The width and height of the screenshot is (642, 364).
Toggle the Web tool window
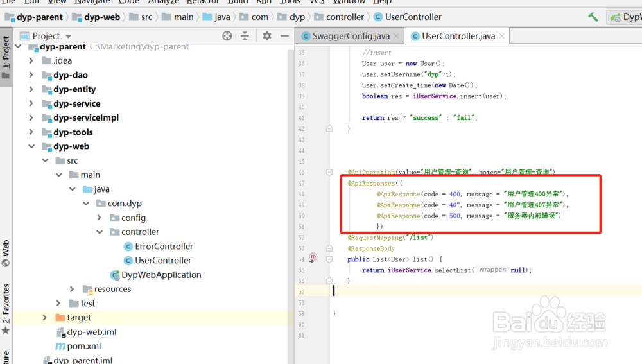[x=6, y=254]
